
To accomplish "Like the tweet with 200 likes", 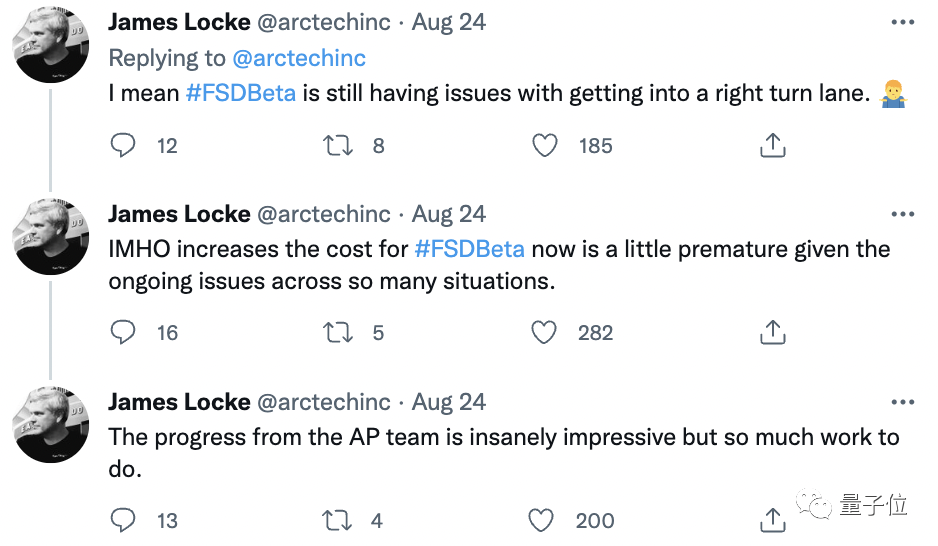I will tap(541, 520).
